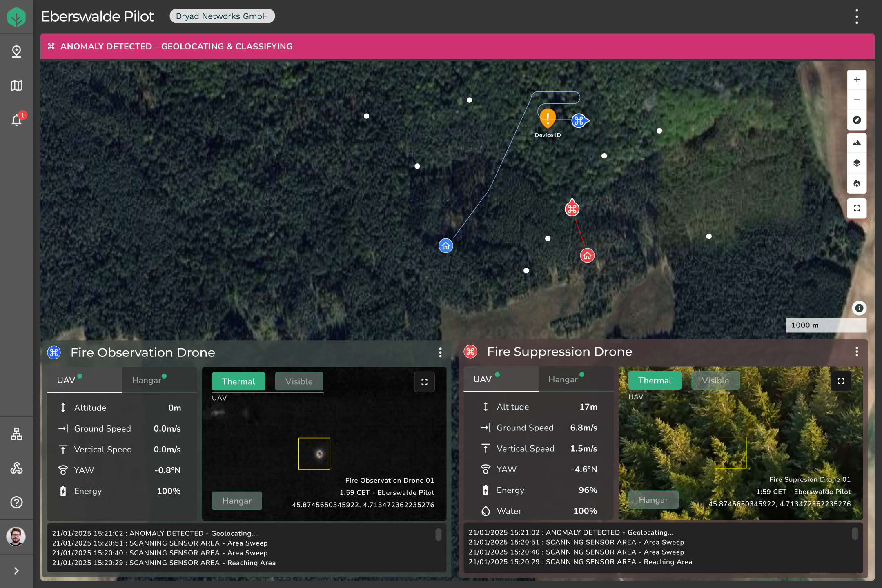Click the fire layer map control

857,183
